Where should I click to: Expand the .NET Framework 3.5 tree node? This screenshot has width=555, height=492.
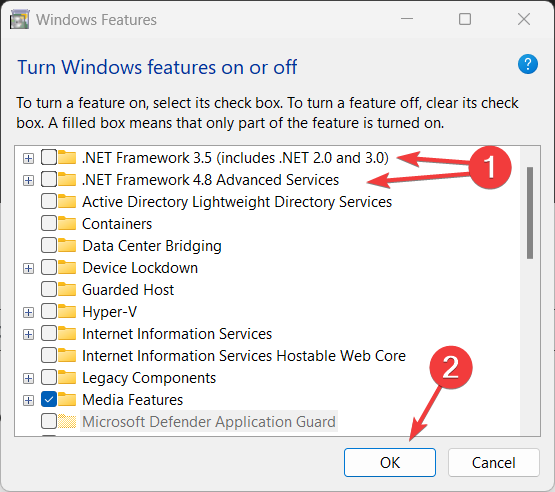(x=28, y=158)
